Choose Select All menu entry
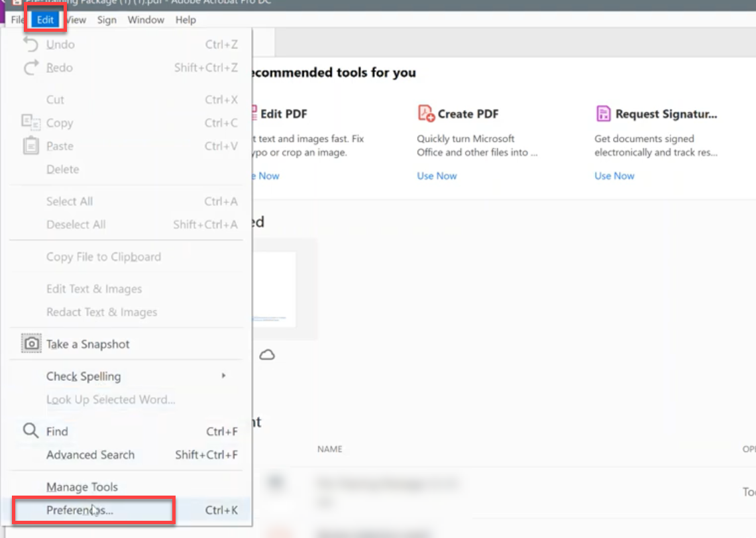Viewport: 756px width, 538px height. click(127, 201)
